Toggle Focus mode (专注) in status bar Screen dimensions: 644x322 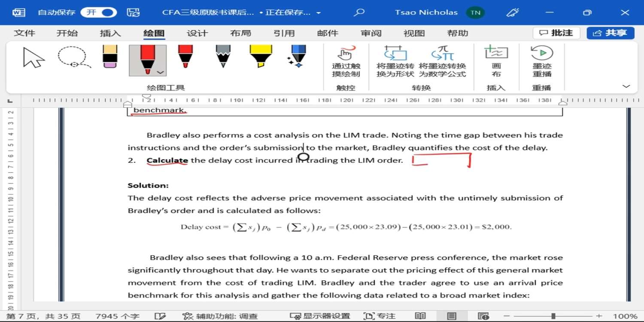click(380, 316)
